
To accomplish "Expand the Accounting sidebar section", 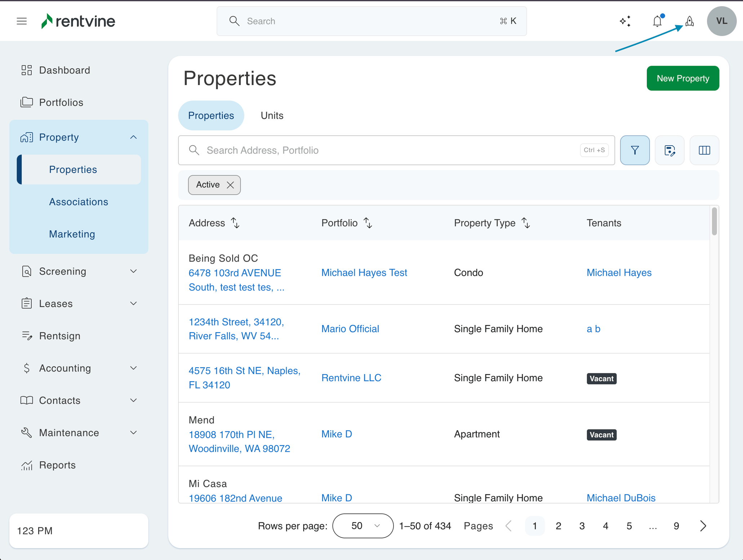I will 133,368.
